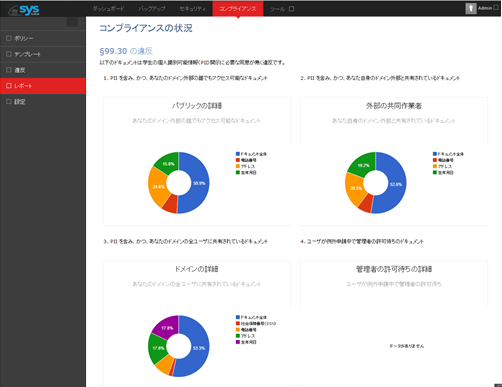Click the purple 17.8% slice in ドメイン chart
Image resolution: width=502 pixels, height=387 pixels.
click(167, 327)
